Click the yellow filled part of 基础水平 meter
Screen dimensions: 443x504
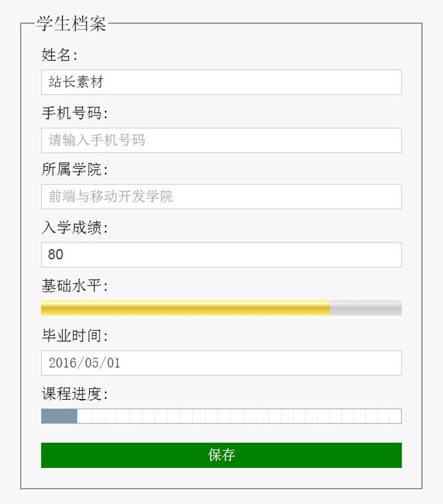185,309
